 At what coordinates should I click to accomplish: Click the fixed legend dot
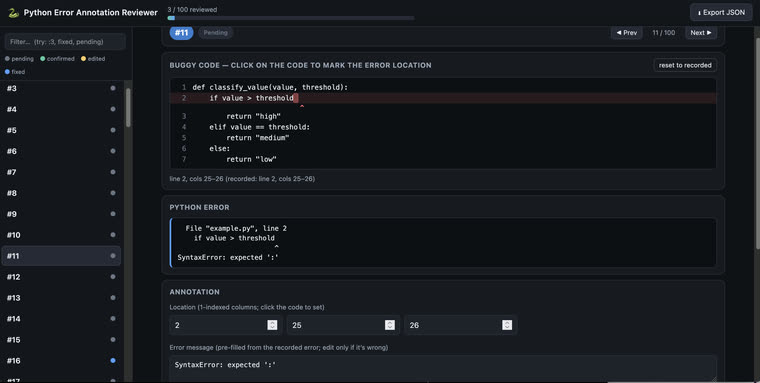click(7, 72)
